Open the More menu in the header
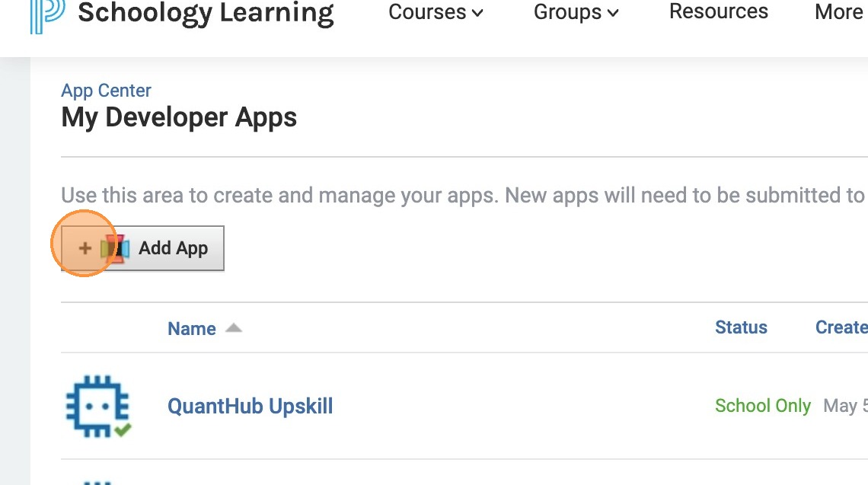Viewport: 868px width, 485px height. tap(838, 12)
